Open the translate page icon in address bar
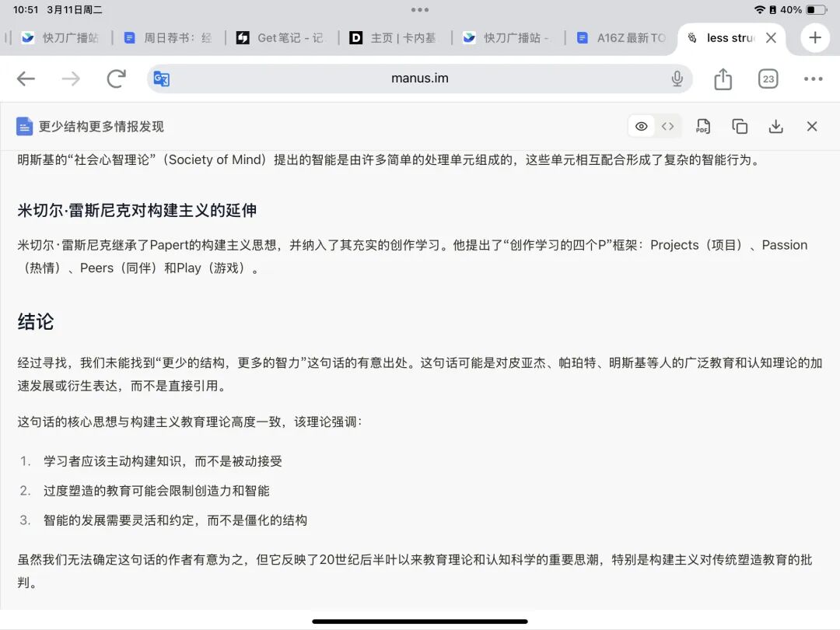The width and height of the screenshot is (840, 630). click(x=161, y=79)
